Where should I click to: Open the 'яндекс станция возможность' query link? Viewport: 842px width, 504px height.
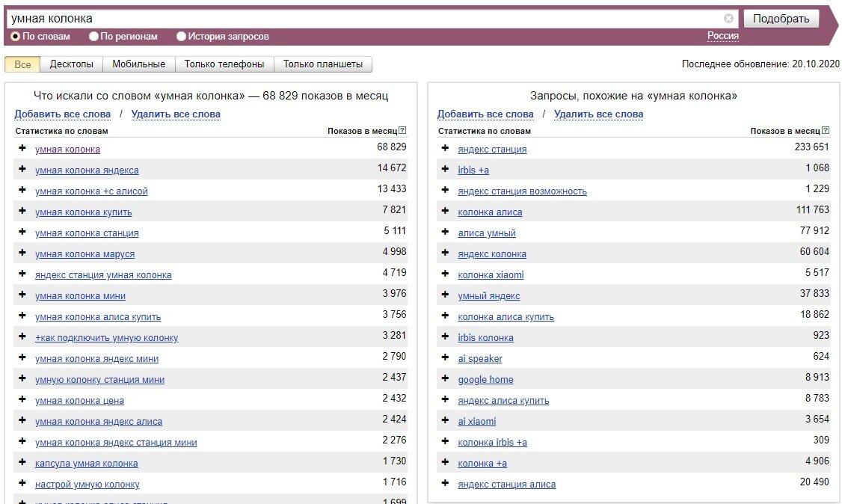(523, 191)
